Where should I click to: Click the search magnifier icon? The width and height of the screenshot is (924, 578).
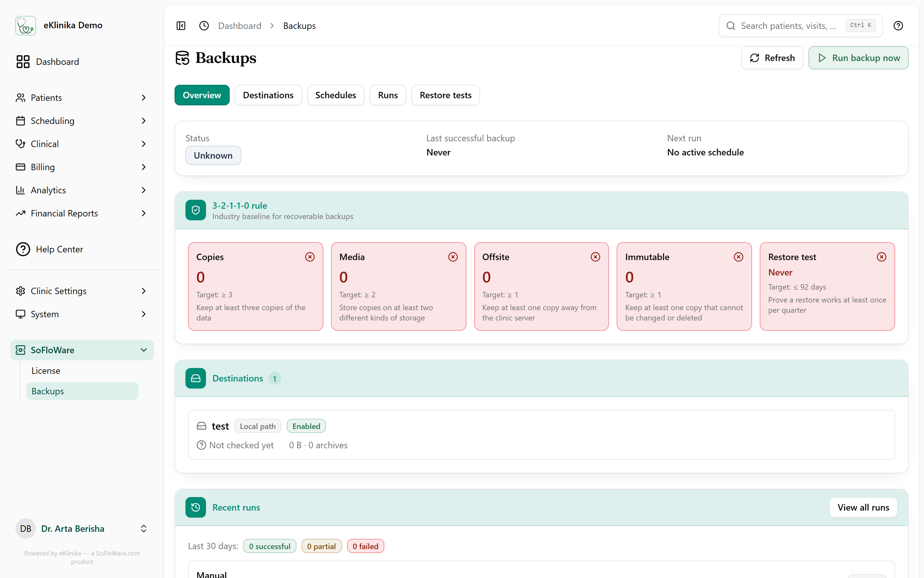731,26
